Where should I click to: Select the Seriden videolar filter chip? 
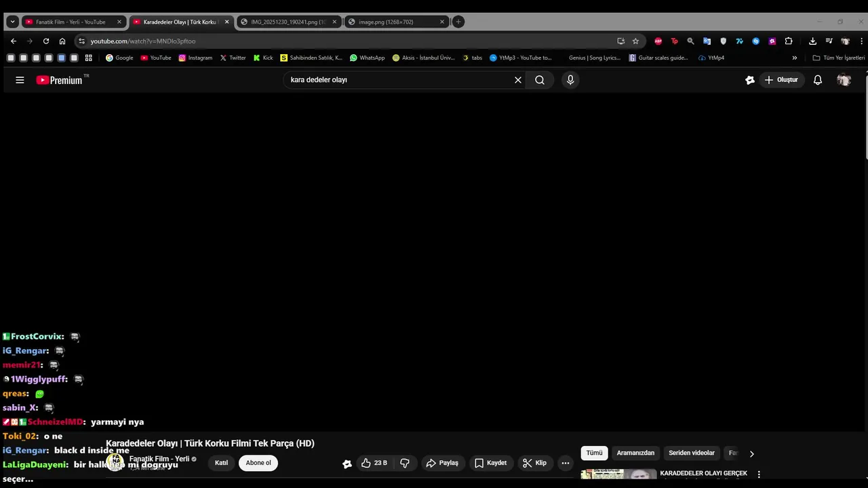click(x=692, y=453)
